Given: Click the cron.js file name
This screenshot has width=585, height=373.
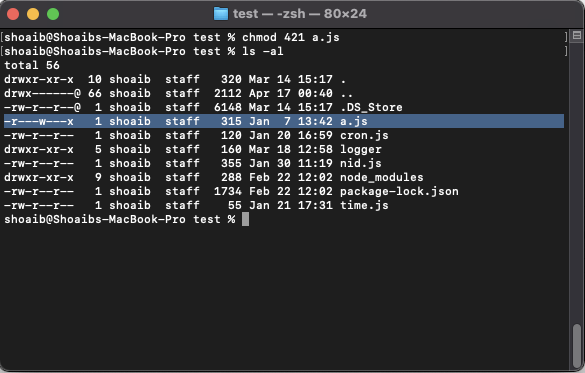Looking at the screenshot, I should tap(364, 135).
